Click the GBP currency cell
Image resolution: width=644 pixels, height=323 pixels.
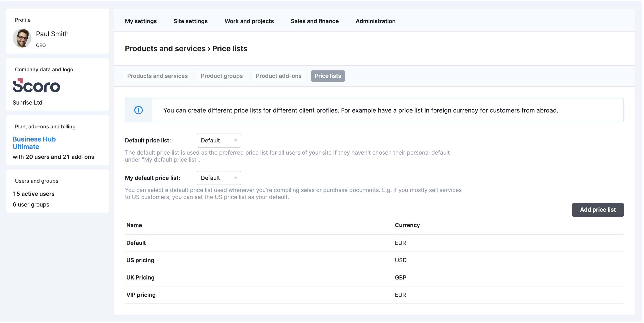pyautogui.click(x=400, y=278)
